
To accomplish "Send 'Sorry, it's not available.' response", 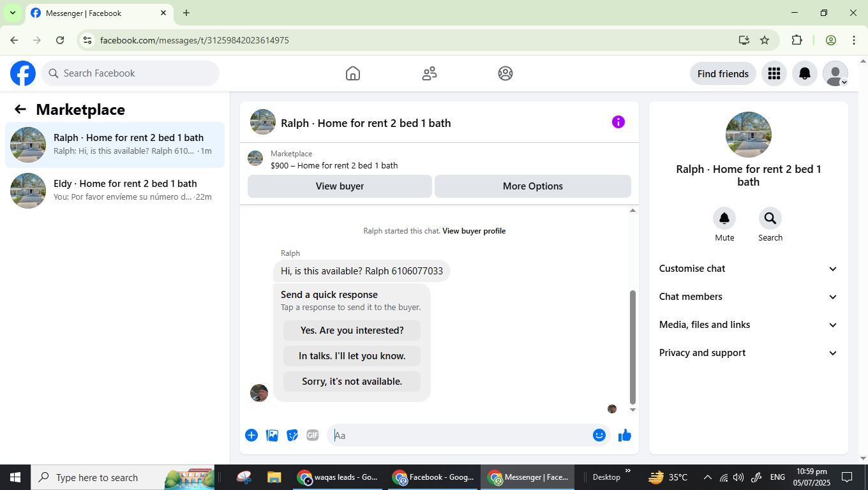I will 352,382.
